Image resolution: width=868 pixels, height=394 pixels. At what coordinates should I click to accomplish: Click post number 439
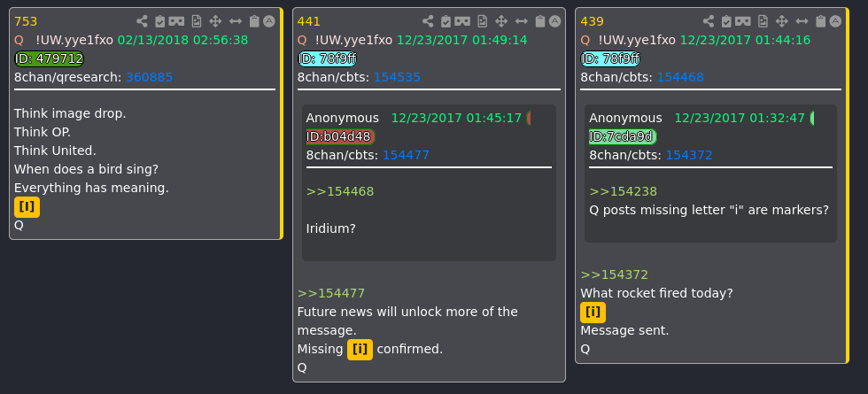[593, 22]
